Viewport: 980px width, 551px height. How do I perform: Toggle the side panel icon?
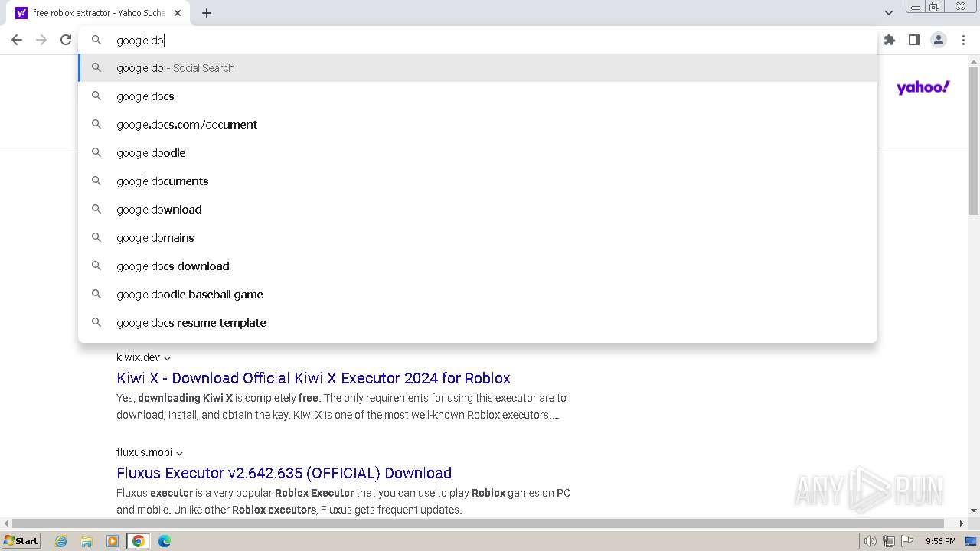pos(914,40)
